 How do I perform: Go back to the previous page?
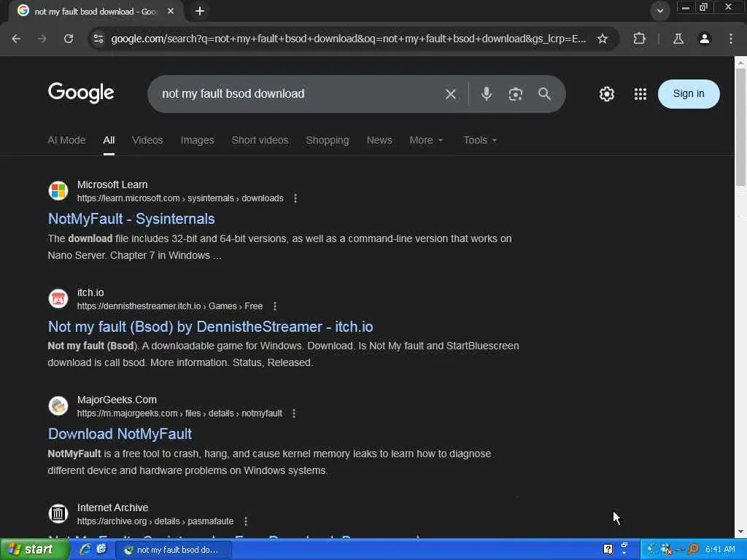pos(16,39)
